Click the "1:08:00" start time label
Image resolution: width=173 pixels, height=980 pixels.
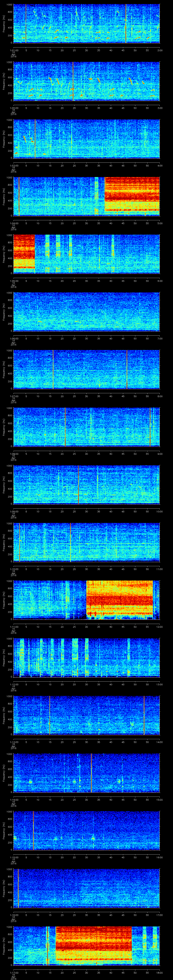pyautogui.click(x=14, y=454)
